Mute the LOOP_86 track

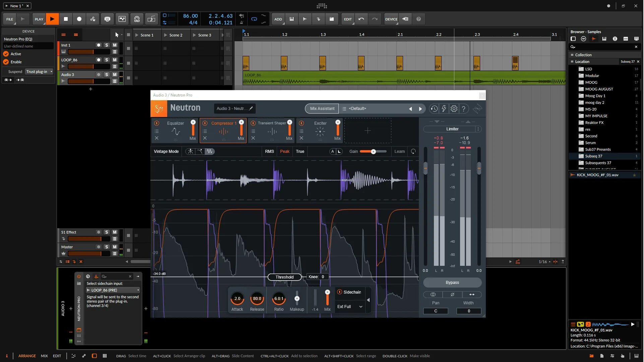point(115,60)
